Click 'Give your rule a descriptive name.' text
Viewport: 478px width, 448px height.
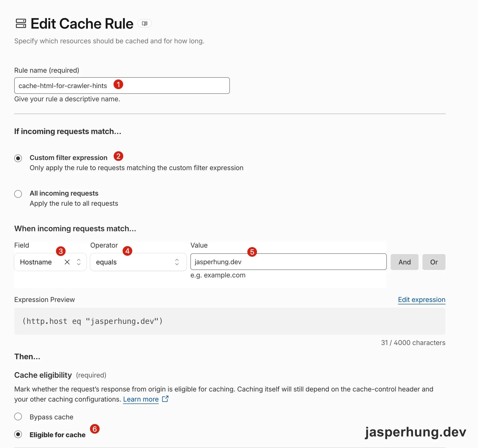pos(67,99)
